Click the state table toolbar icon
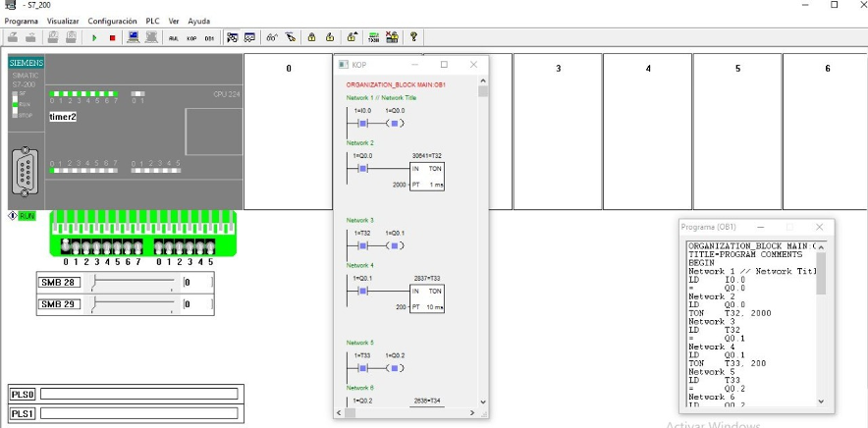 click(249, 37)
